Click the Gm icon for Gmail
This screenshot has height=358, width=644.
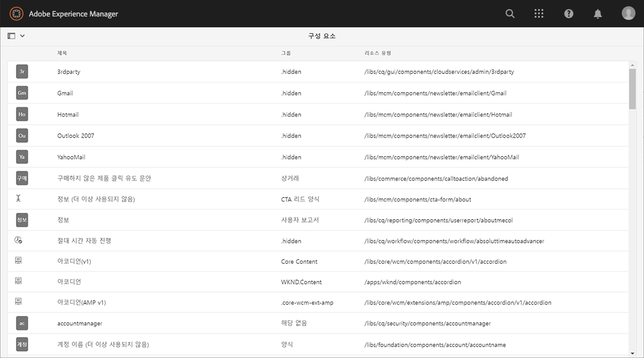(22, 93)
